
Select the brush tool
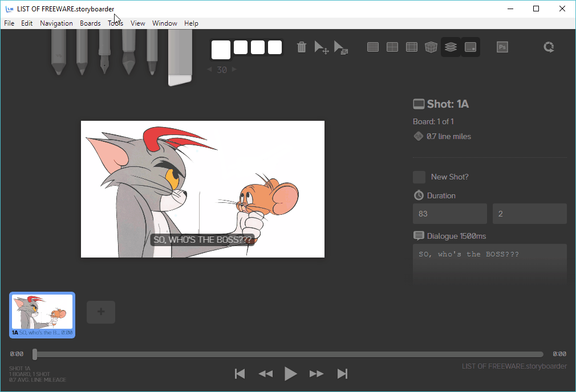(x=128, y=52)
